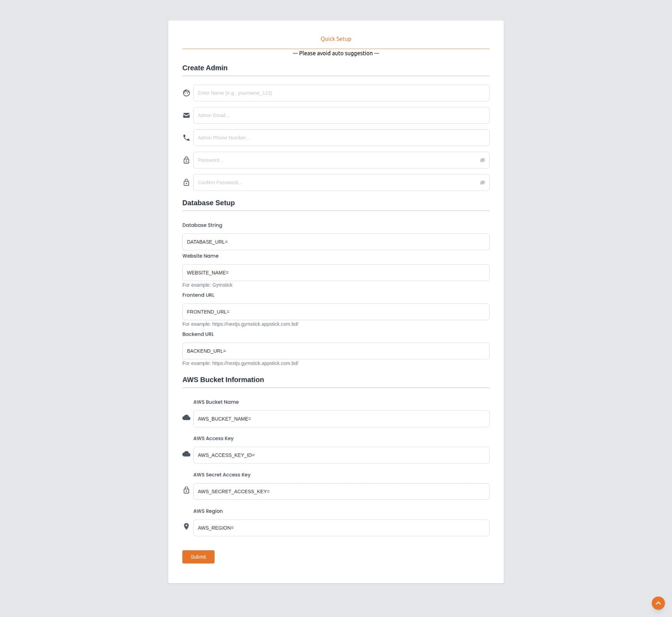Click the cloud icon beside AWS Access Key

coord(186,454)
